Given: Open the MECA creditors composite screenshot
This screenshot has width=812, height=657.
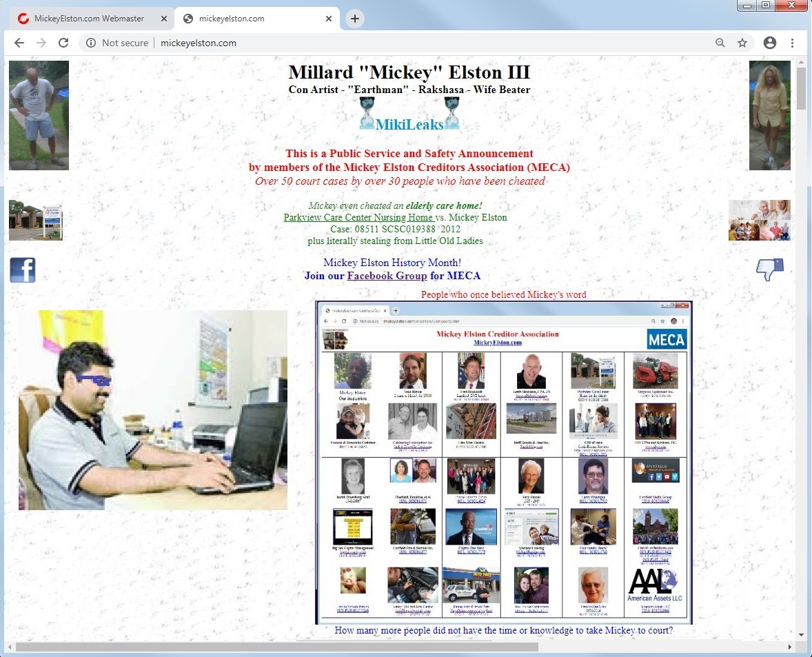Looking at the screenshot, I should click(x=504, y=463).
